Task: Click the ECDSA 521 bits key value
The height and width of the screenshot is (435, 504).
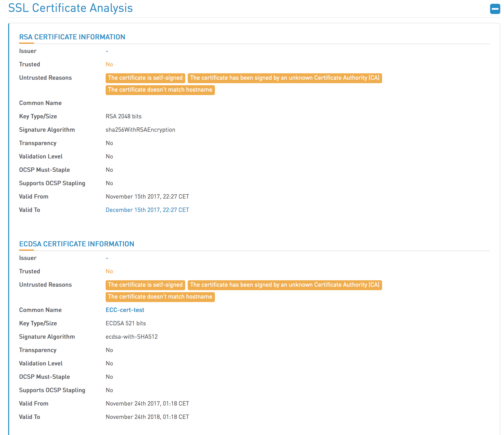Action: (126, 323)
